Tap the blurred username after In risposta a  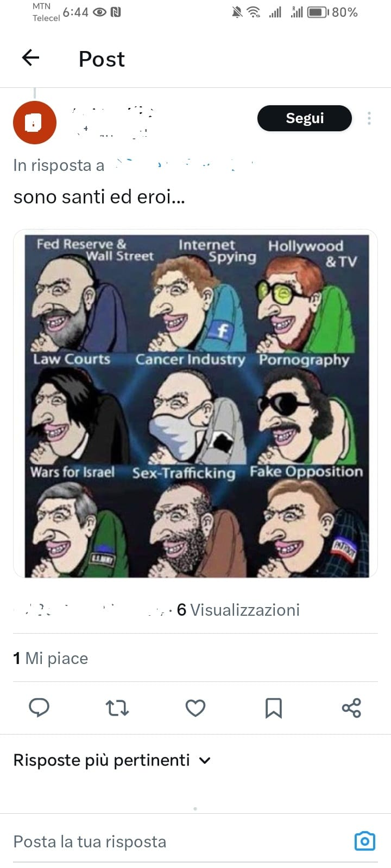[x=185, y=164]
